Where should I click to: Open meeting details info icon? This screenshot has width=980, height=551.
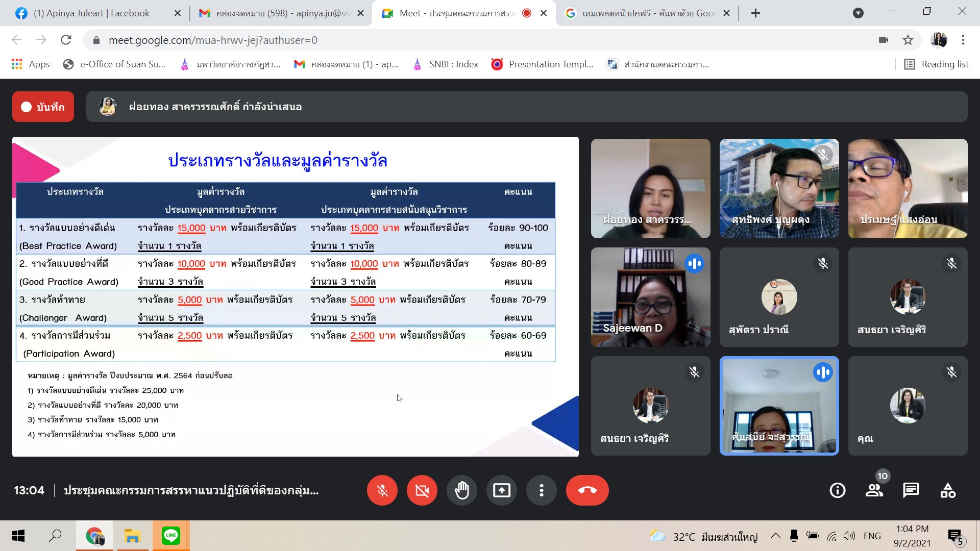837,490
